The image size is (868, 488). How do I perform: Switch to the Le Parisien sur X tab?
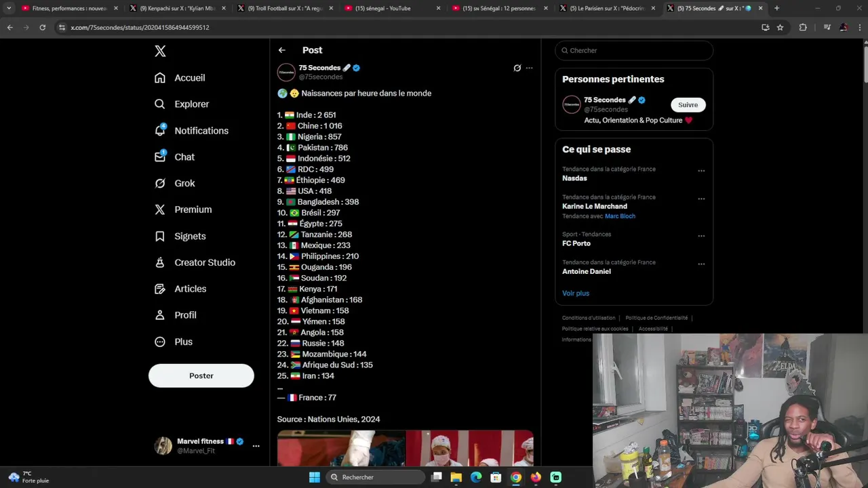point(607,8)
